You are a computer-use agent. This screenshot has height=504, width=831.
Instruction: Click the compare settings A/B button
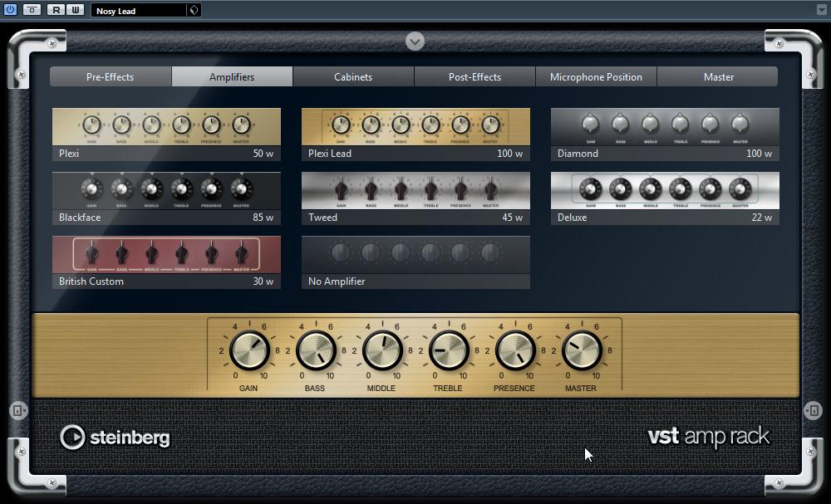click(32, 9)
